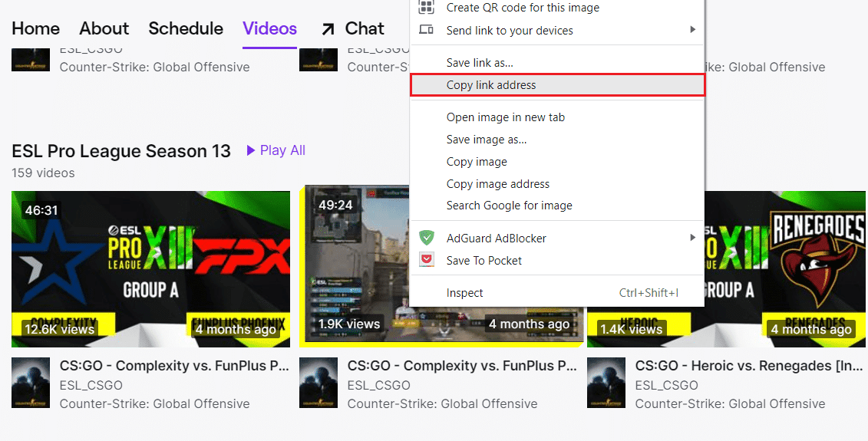Image resolution: width=868 pixels, height=441 pixels.
Task: Click the 1.4K views label
Action: [632, 329]
